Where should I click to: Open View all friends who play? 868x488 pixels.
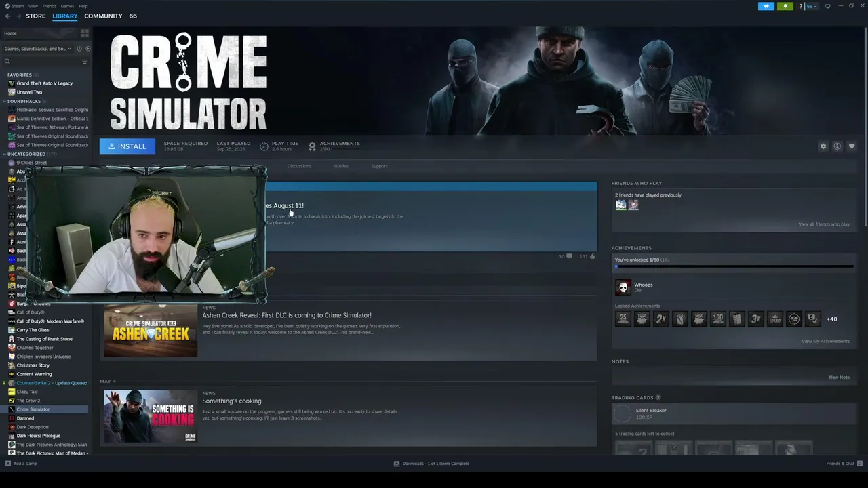tap(824, 224)
